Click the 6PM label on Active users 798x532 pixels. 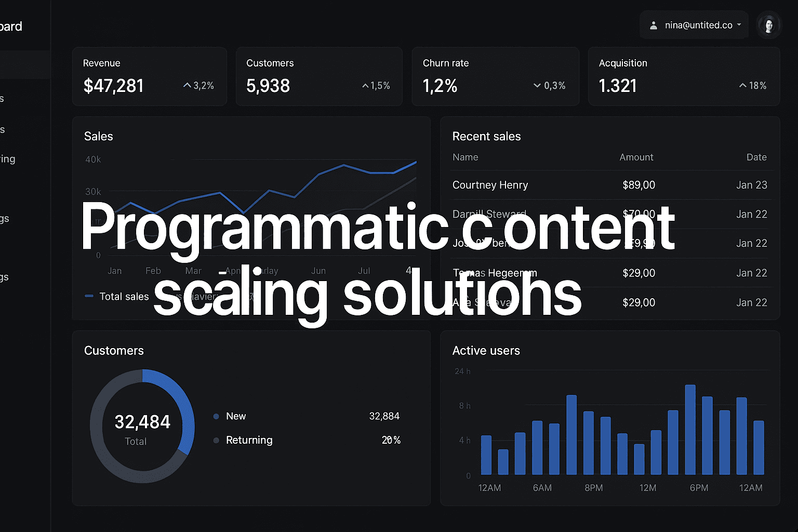(x=699, y=488)
